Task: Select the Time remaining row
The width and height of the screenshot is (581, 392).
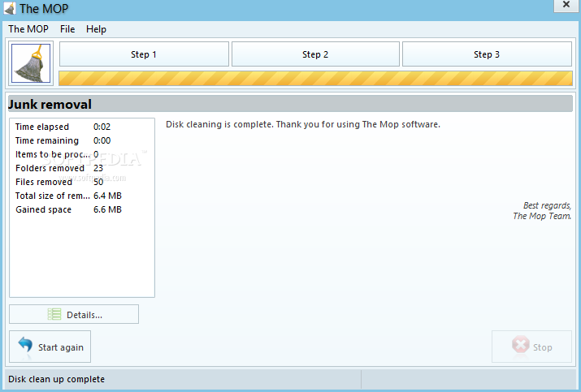Action: click(82, 140)
